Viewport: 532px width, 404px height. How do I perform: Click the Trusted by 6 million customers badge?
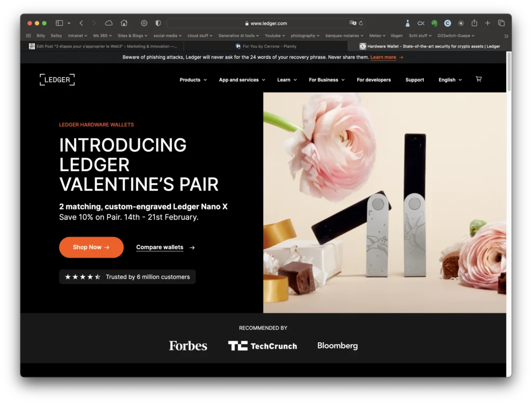[x=127, y=277]
